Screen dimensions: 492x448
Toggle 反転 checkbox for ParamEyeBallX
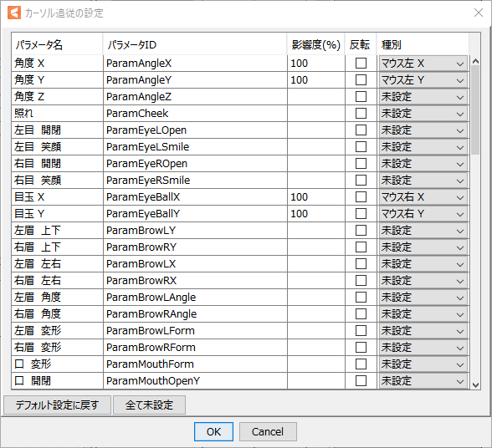[361, 197]
